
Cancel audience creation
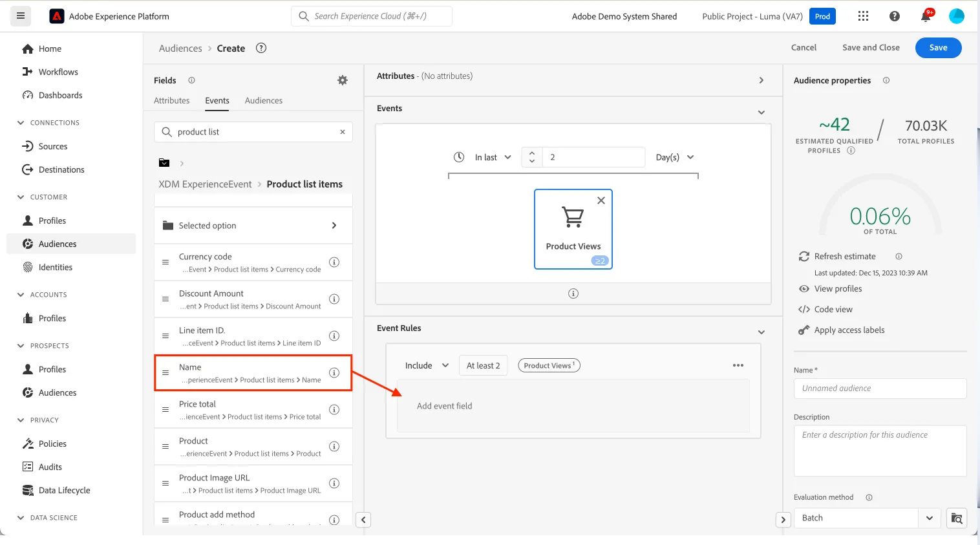804,47
